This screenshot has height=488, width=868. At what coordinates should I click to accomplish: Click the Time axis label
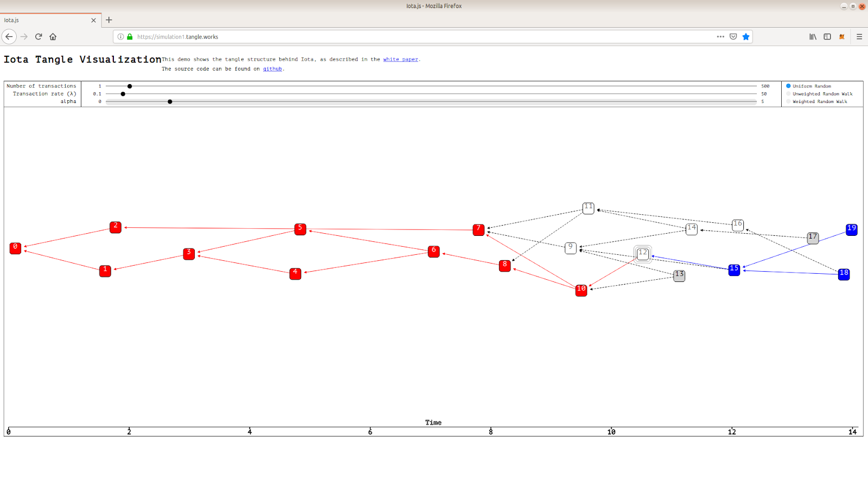click(433, 422)
